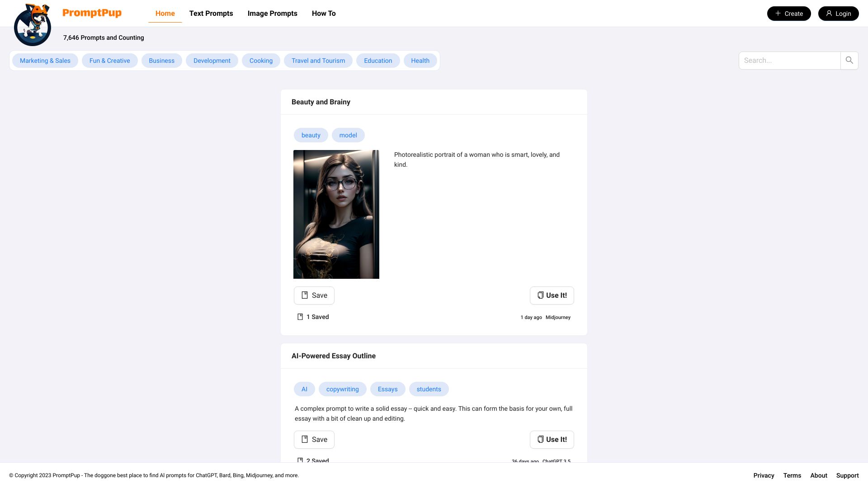This screenshot has height=488, width=868.
Task: Open the Image Prompts tab
Action: 272,14
